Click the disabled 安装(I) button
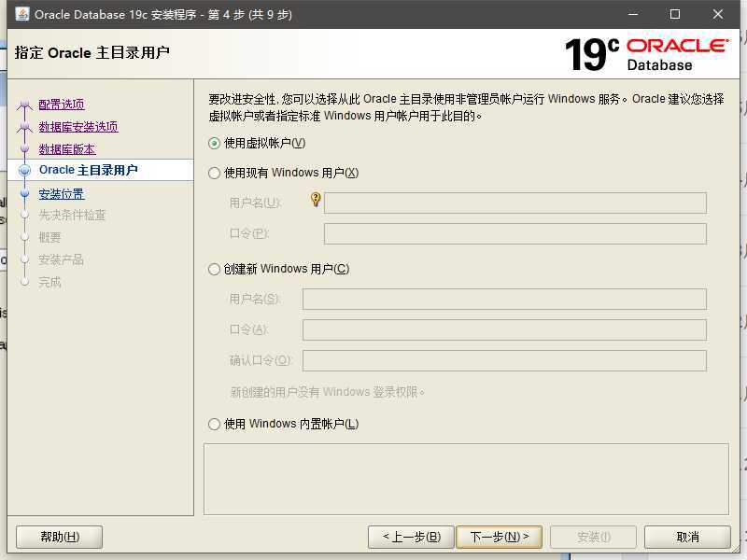The height and width of the screenshot is (560, 747). click(x=593, y=538)
